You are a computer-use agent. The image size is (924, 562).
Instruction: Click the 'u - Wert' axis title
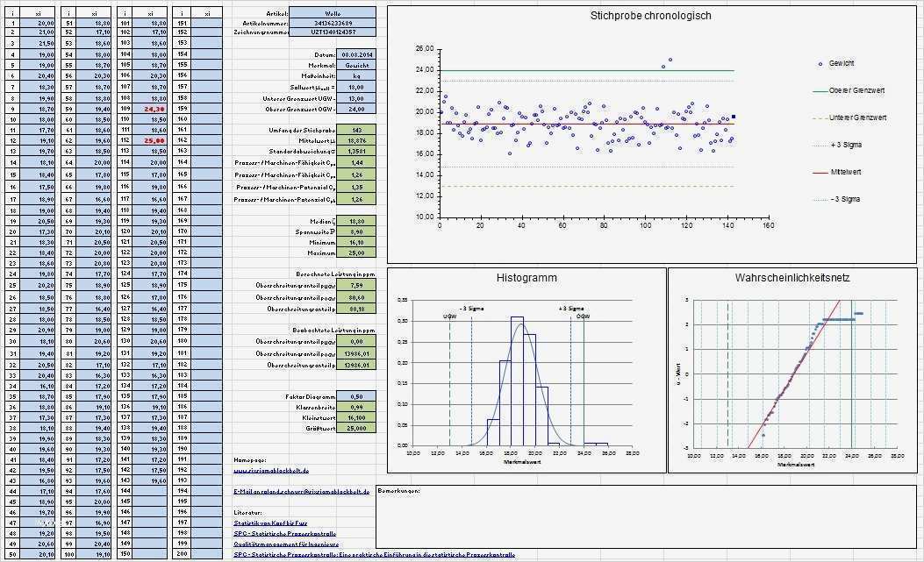679,374
